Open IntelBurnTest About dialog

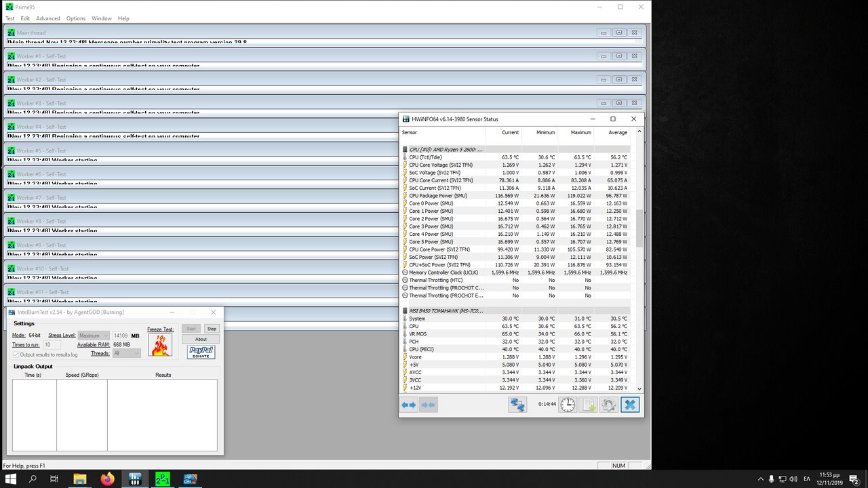(201, 339)
